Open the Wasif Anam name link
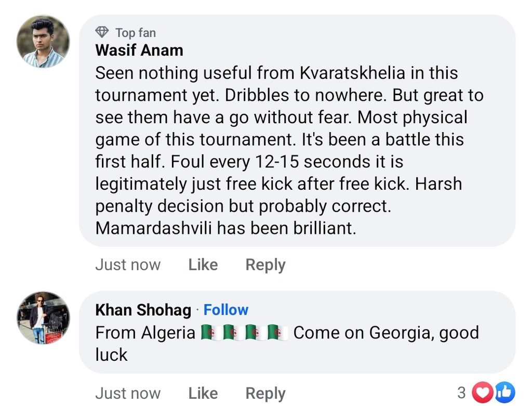 coord(139,50)
